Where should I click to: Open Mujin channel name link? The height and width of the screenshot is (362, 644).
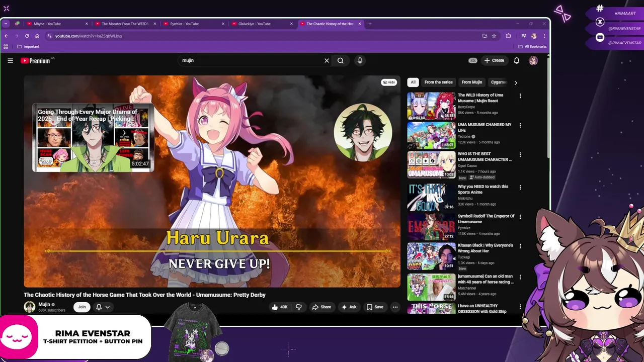44,304
